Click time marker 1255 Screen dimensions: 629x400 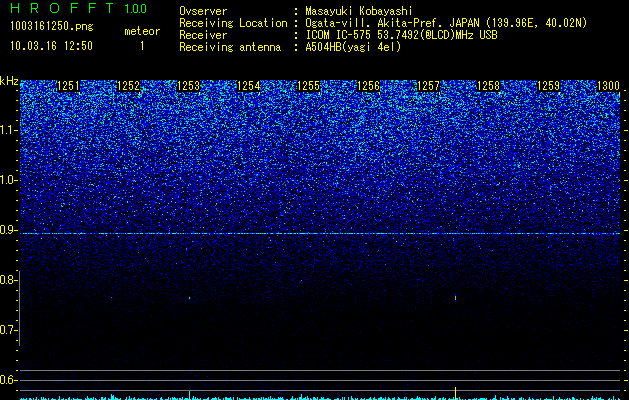click(308, 86)
